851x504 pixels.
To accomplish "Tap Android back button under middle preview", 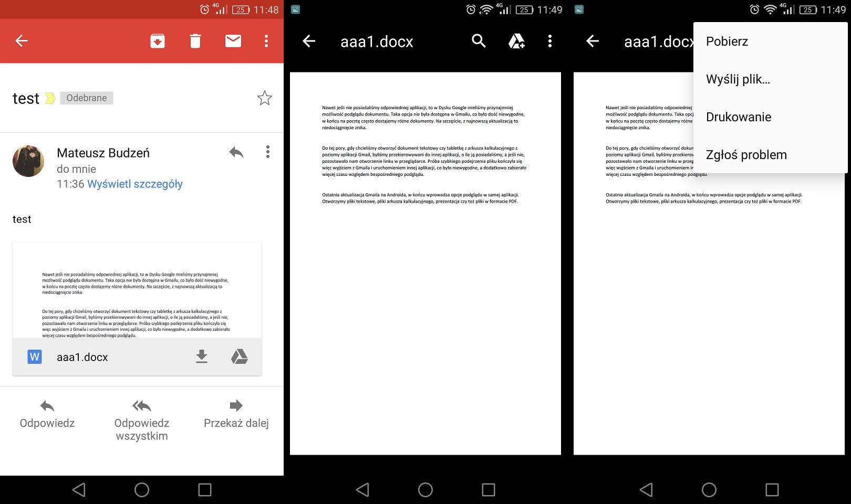I will [362, 490].
